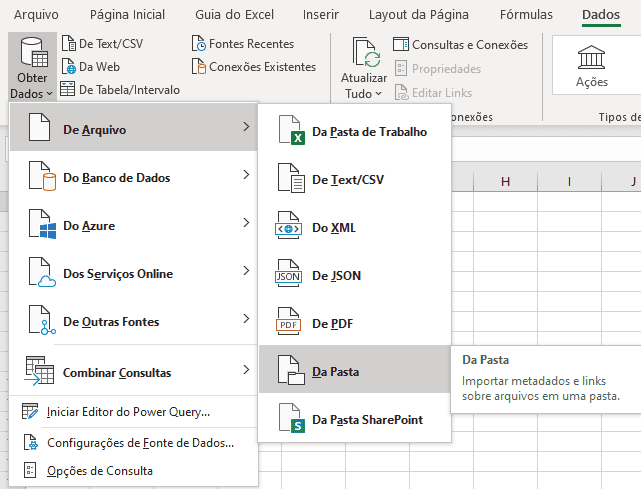Expand the De Outras Fontes arrow
The height and width of the screenshot is (489, 641).
(x=246, y=319)
